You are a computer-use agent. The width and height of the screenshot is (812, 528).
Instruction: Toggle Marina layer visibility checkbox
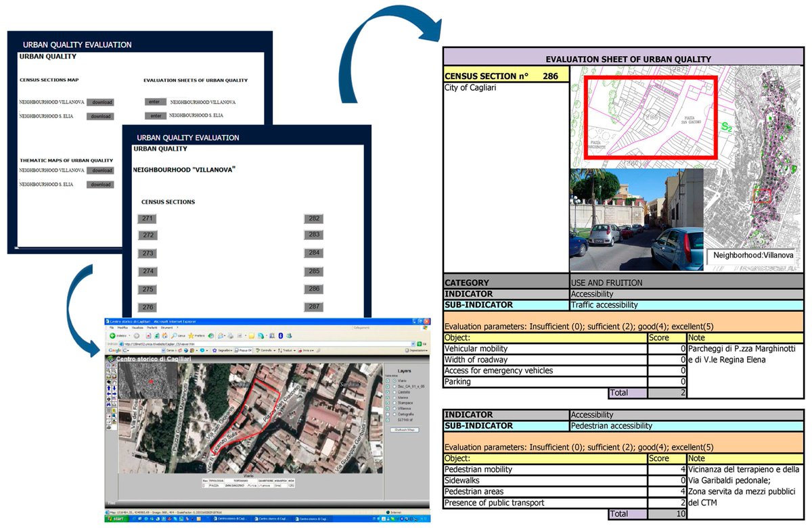388,398
